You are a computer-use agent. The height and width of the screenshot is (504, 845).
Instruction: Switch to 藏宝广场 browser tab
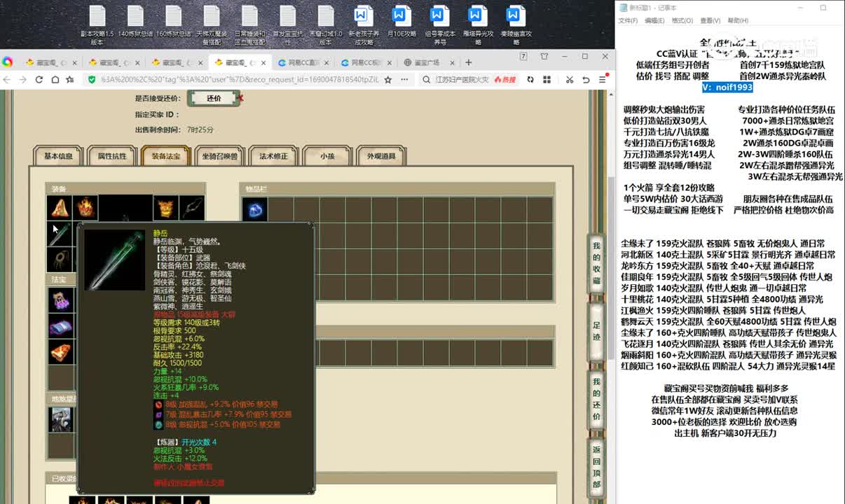point(428,63)
